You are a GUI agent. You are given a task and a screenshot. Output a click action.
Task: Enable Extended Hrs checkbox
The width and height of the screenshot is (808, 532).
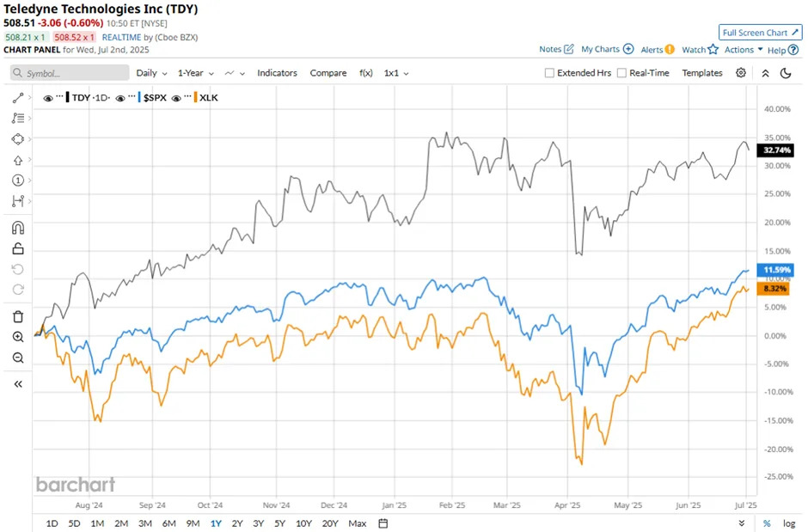pyautogui.click(x=549, y=72)
